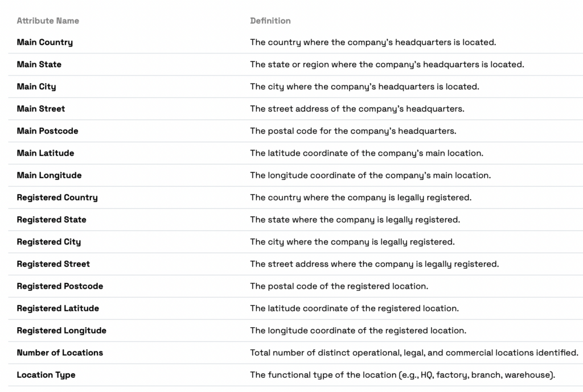Select the Registered Longitude attribute name
Screen dimensions: 583x392
click(61, 331)
